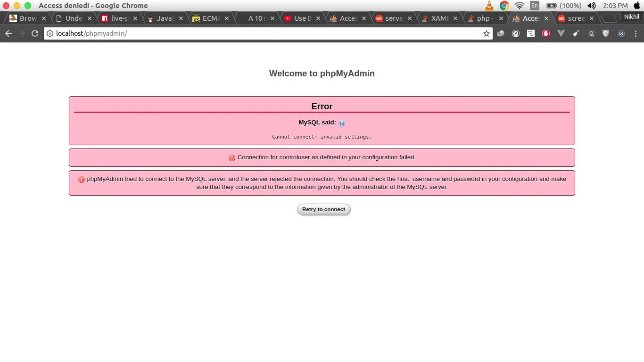This screenshot has height=362, width=644.
Task: Click the speedometer extension icon
Action: point(516,33)
